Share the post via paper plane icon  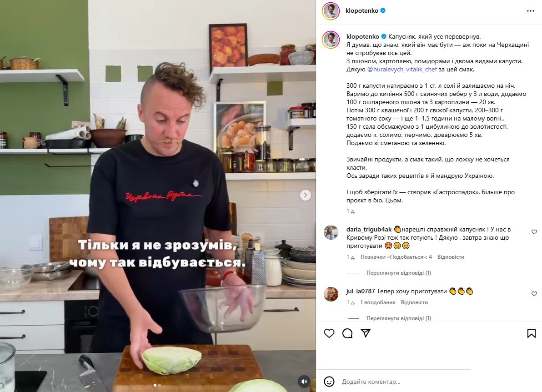(366, 333)
